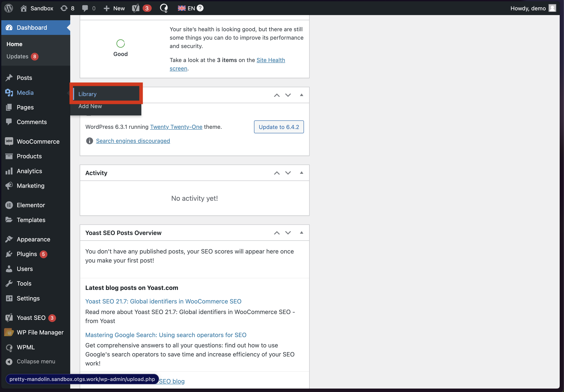Move the Activity widget down

[x=288, y=173]
